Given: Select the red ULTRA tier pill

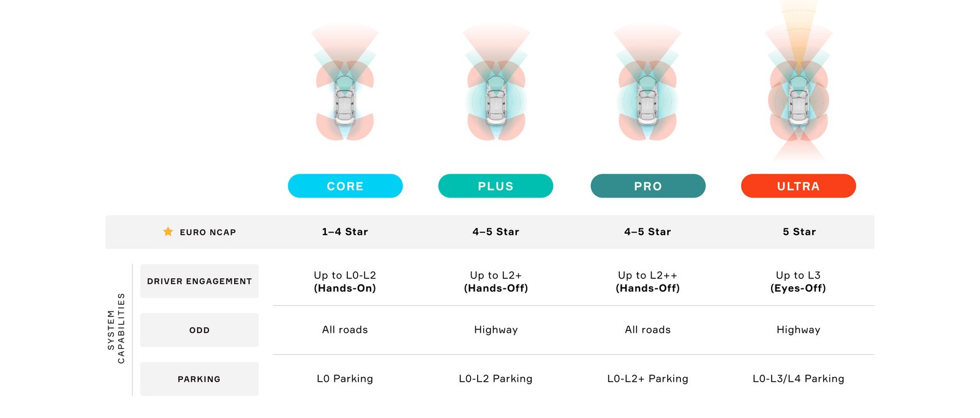Looking at the screenshot, I should click(799, 186).
